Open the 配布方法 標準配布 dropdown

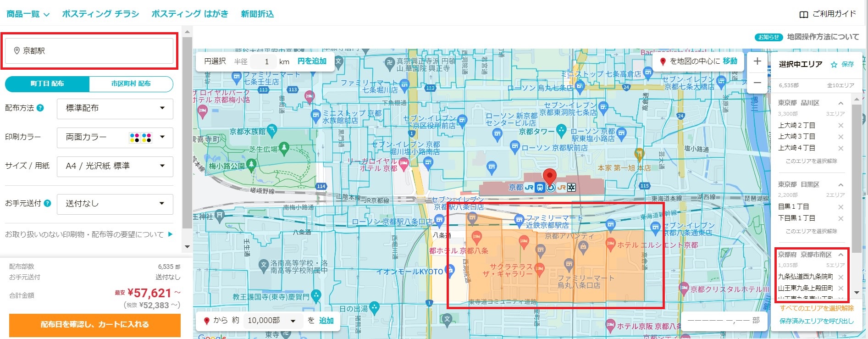115,108
